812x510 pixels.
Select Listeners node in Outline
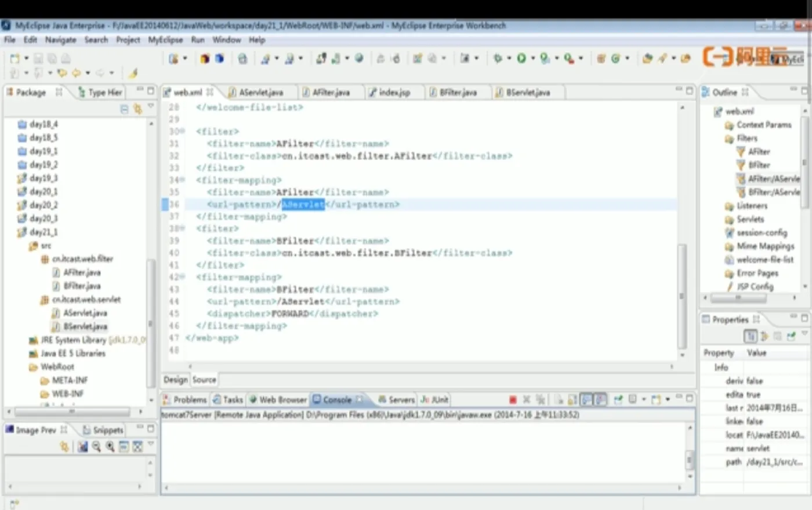pyautogui.click(x=746, y=206)
